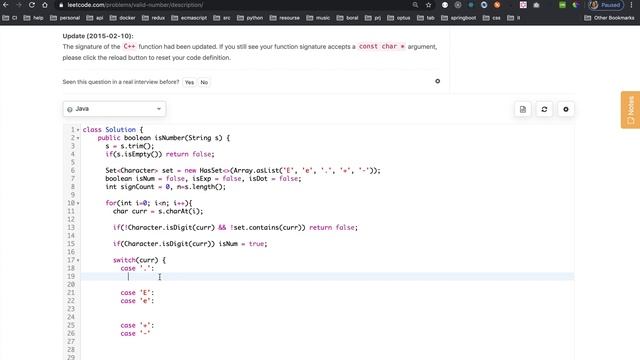This screenshot has height=360, width=640.
Task: Click 'char curr = s.charAt(i);' line
Action: 158,211
